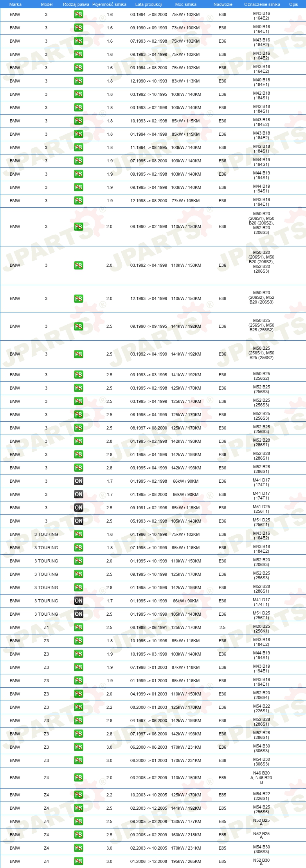Select the power value 73kW / 100KM
This screenshot has width=306, height=868.
coord(186,28)
